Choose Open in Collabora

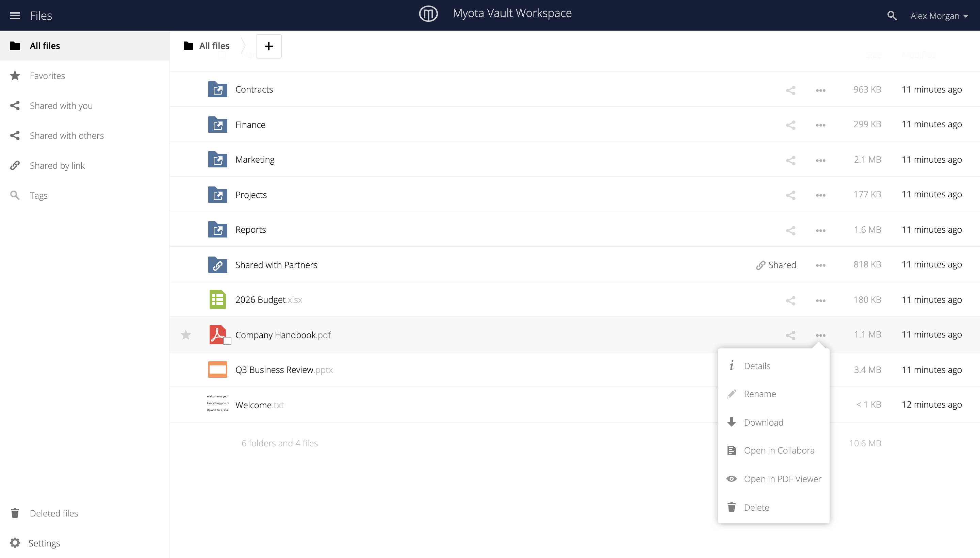773,451
